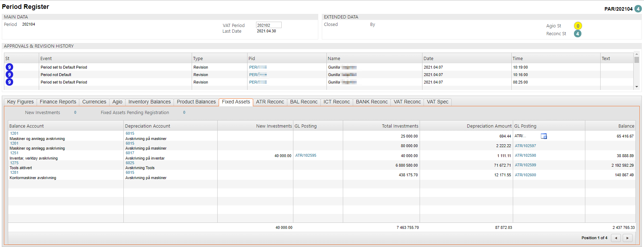Click the status badge next to PAR/202104
This screenshot has width=644, height=247.
pos(638,9)
